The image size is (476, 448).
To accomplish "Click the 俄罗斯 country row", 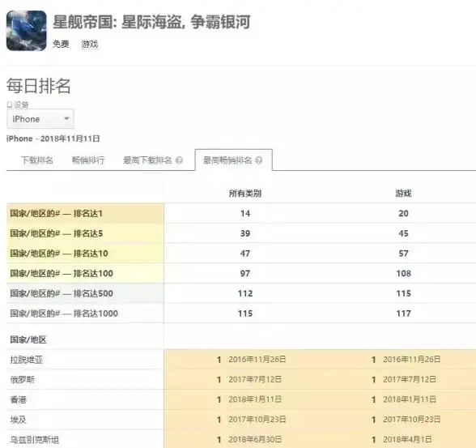I will (x=241, y=380).
